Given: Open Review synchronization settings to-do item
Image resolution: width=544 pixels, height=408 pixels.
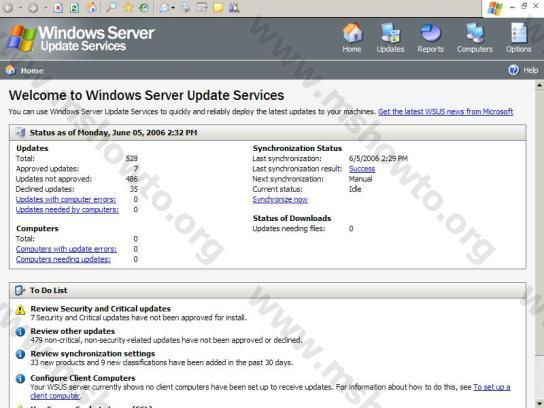Looking at the screenshot, I should (93, 354).
